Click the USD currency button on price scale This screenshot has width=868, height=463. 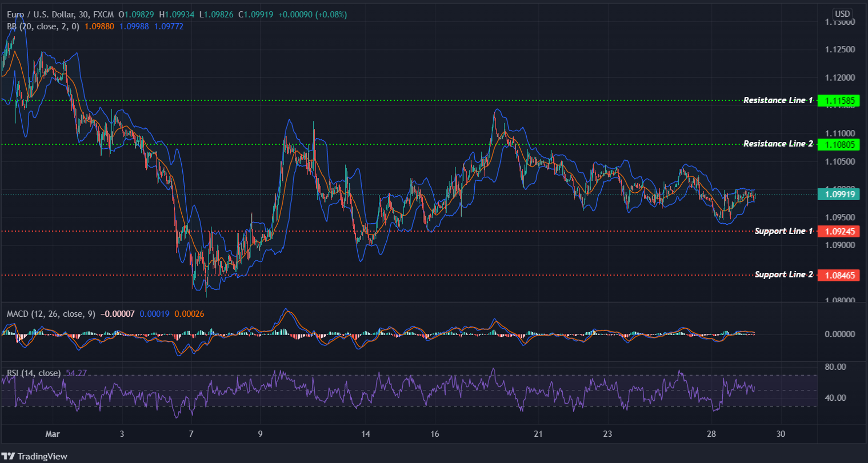pos(843,13)
